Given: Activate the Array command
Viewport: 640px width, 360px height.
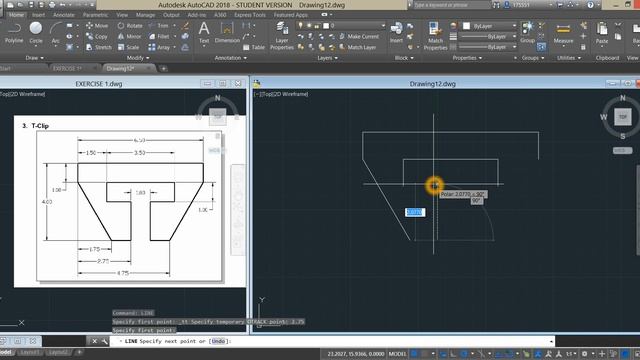Looking at the screenshot, I should pyautogui.click(x=159, y=47).
